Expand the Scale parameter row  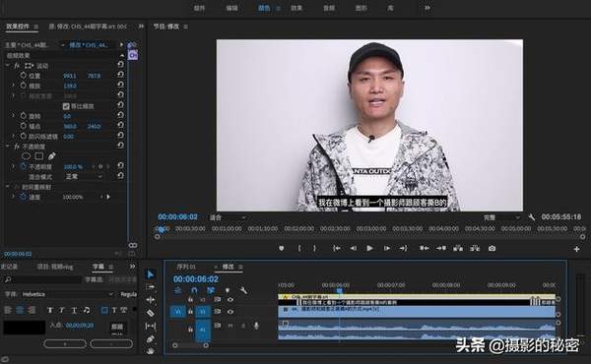tap(13, 86)
